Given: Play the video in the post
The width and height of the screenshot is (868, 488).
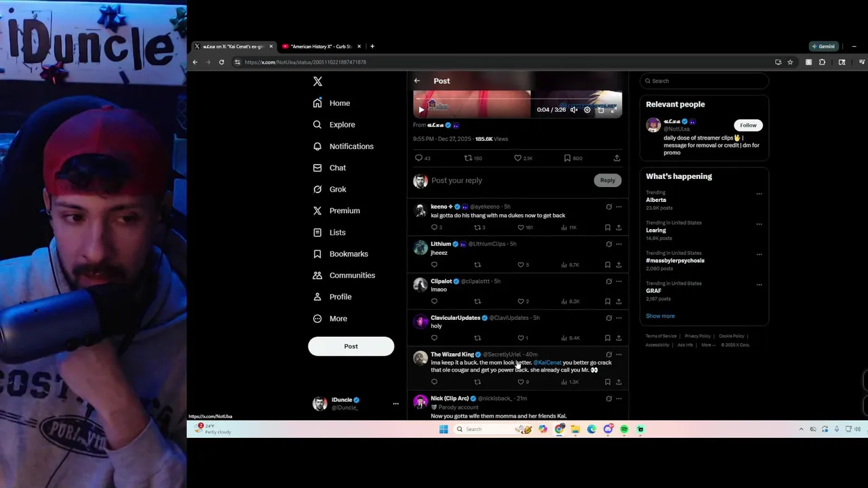Looking at the screenshot, I should pos(421,110).
